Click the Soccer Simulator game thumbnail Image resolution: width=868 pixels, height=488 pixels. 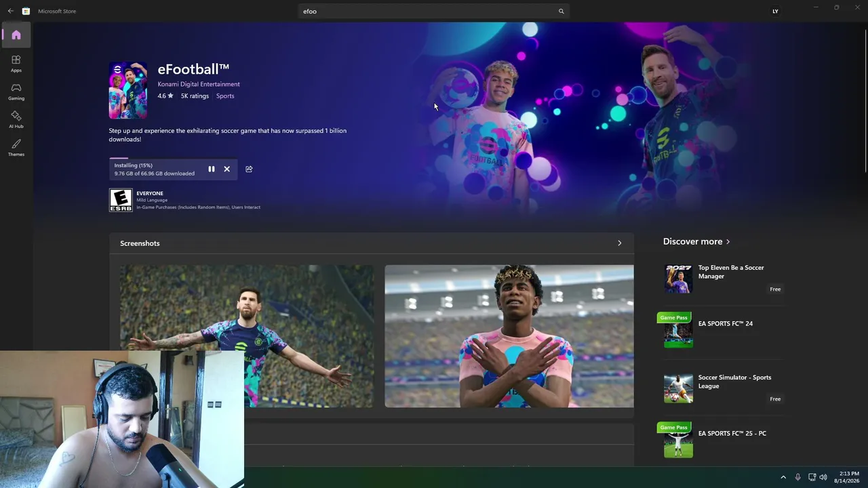point(678,388)
